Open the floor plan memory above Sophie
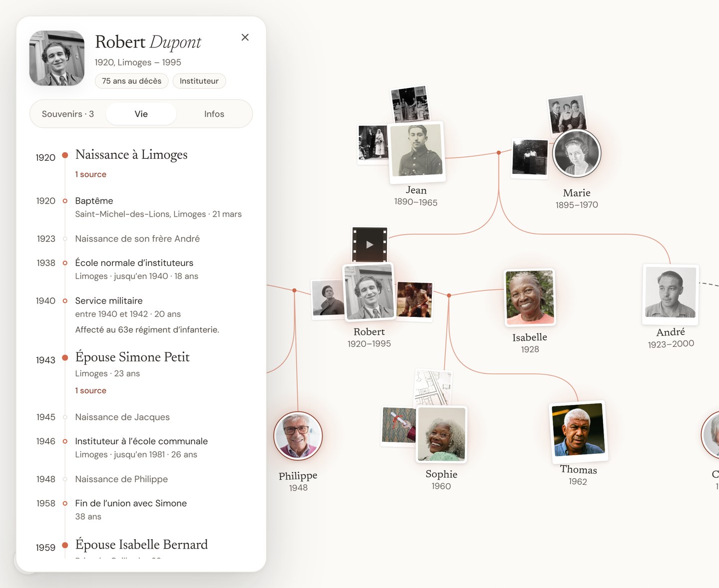The image size is (719, 588). coord(433,388)
